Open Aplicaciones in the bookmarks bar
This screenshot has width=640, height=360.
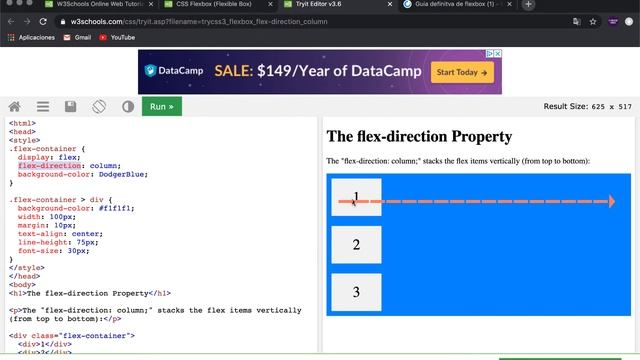[31, 37]
